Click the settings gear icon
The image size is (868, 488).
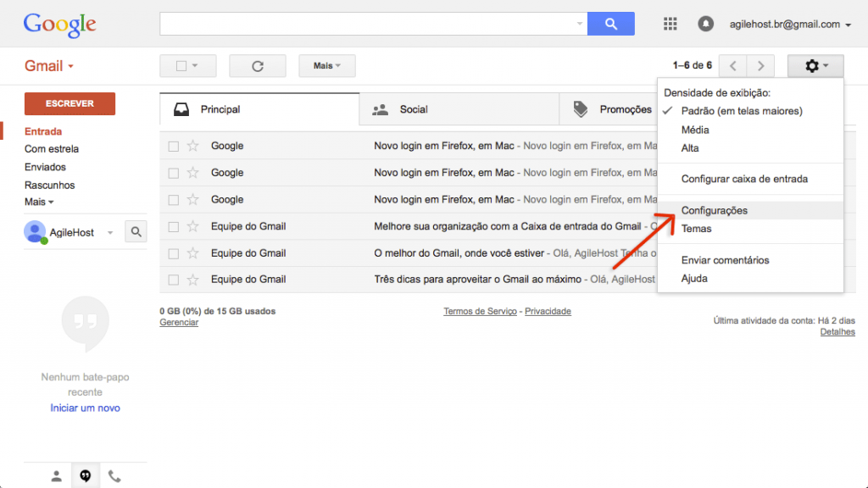coord(815,66)
